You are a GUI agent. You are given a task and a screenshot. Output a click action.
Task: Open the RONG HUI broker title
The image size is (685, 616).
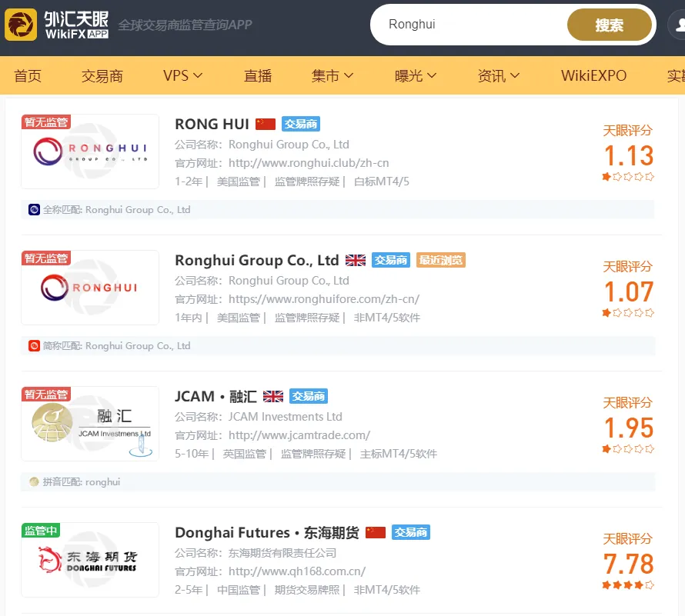[212, 124]
